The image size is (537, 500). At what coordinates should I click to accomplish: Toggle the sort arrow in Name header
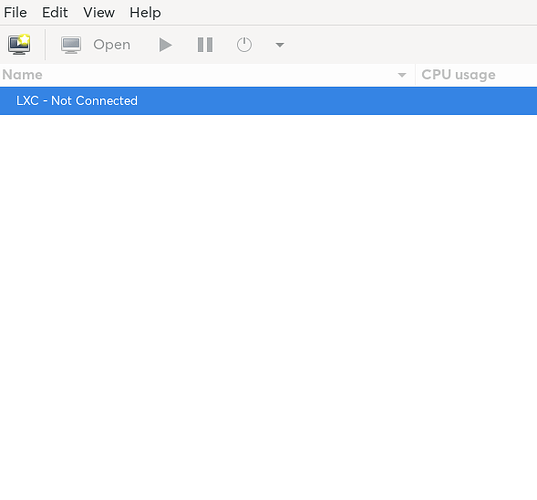[402, 75]
